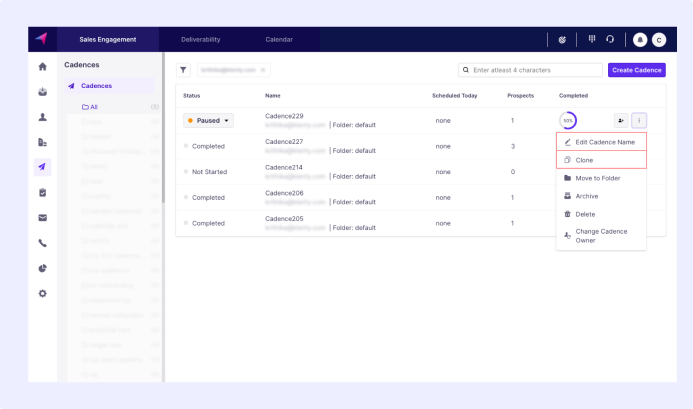Screen dimensions: 693x409
Task: Click the Create Cadence button
Action: pos(636,70)
